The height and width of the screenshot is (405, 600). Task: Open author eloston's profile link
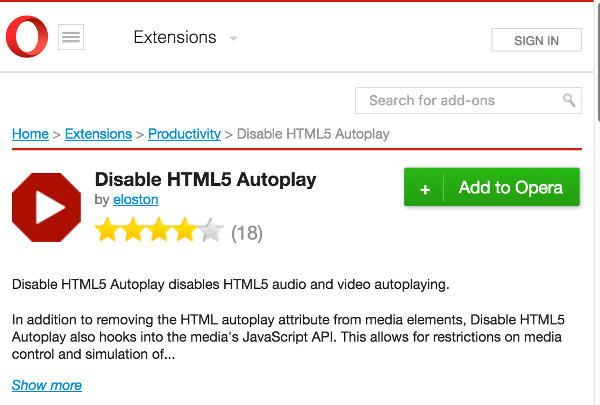click(x=136, y=200)
